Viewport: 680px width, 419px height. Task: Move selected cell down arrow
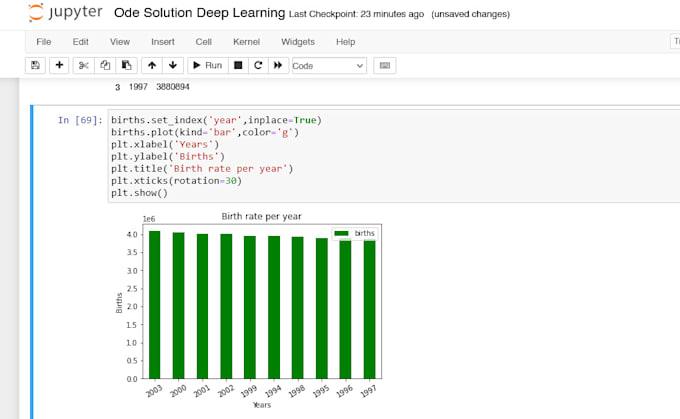tap(173, 65)
